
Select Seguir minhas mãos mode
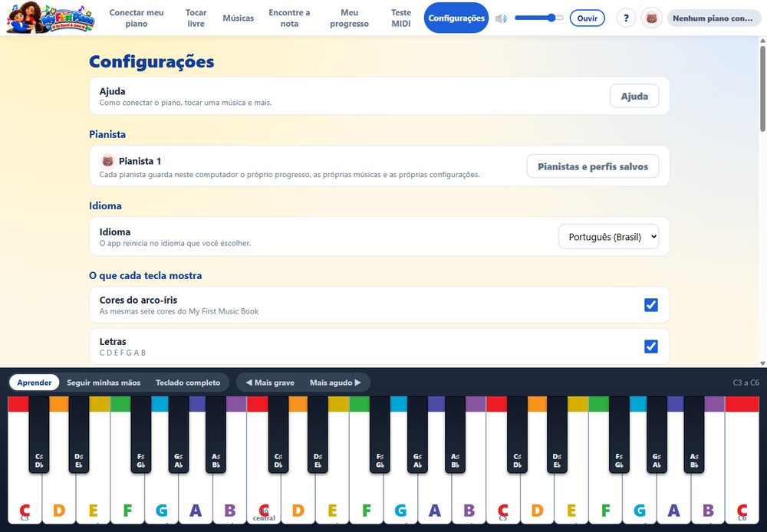point(104,383)
